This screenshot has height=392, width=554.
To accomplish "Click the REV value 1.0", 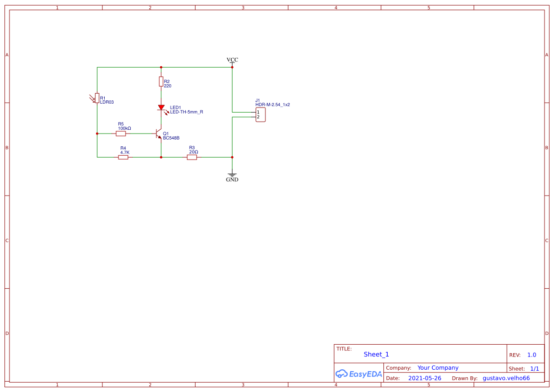I will point(531,355).
